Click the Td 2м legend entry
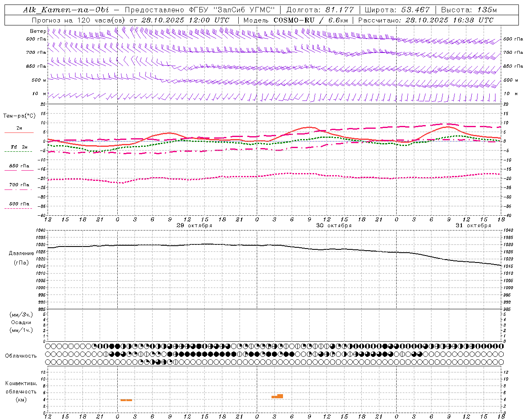This screenshot has width=525, height=420. click(19, 147)
